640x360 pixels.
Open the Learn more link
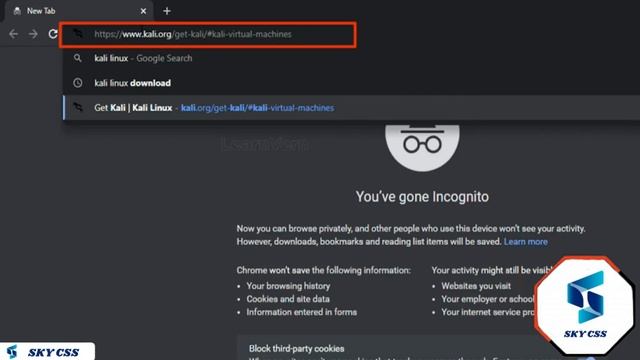pyautogui.click(x=525, y=242)
